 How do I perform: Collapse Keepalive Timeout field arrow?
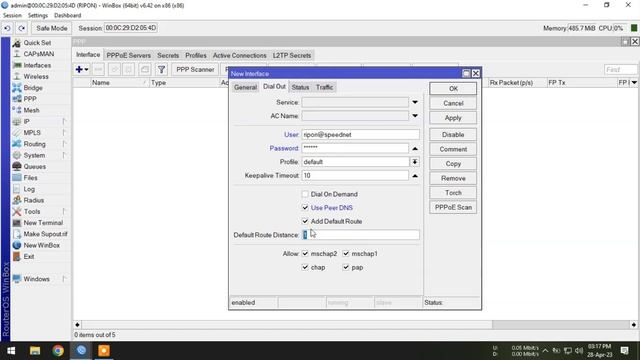click(x=415, y=176)
